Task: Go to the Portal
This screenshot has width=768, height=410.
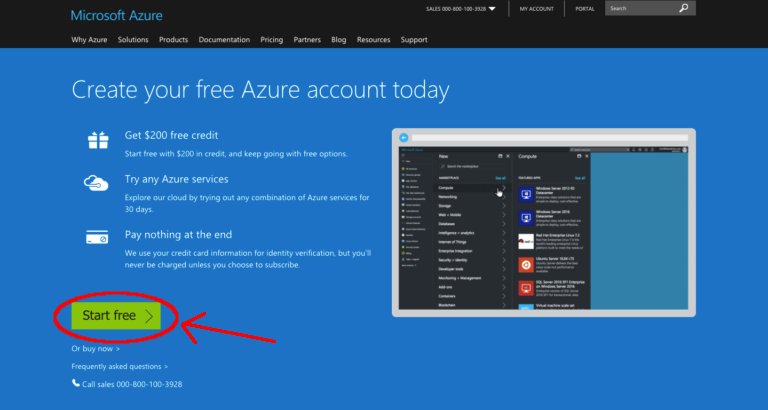Action: tap(585, 9)
